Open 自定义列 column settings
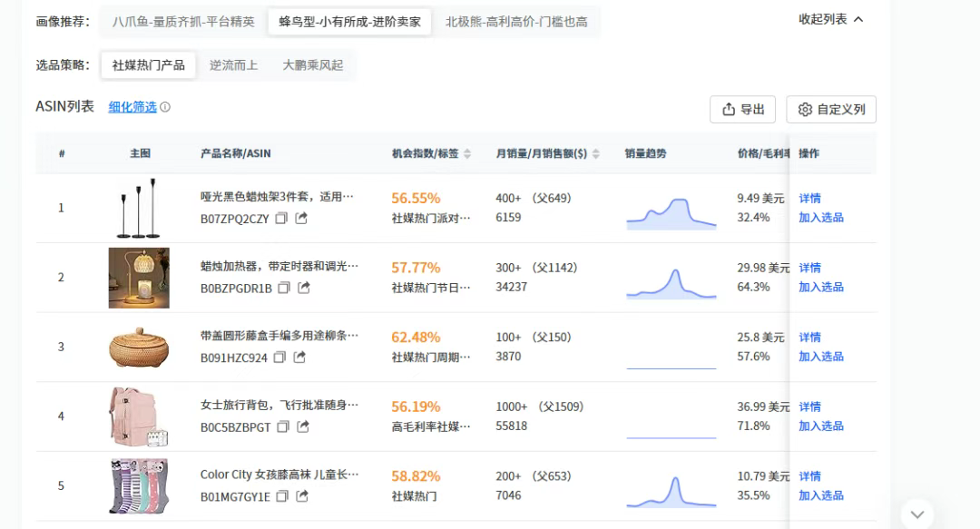This screenshot has height=529, width=980. (x=831, y=110)
